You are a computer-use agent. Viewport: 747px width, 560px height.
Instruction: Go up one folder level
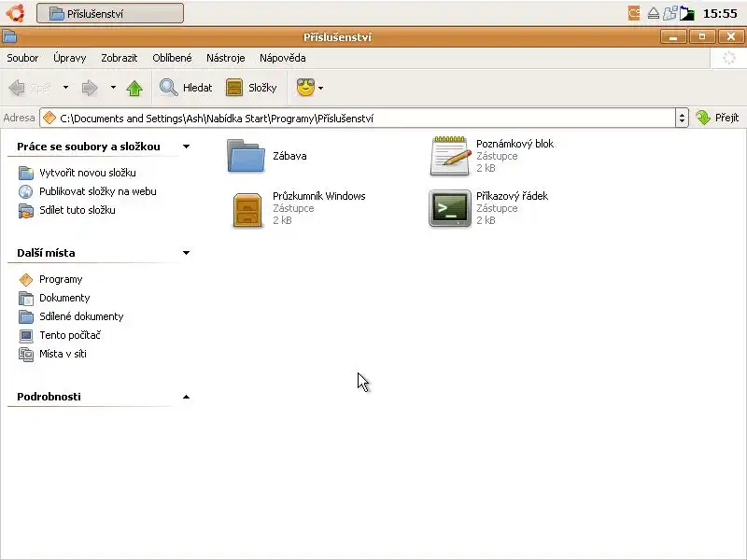pyautogui.click(x=134, y=88)
